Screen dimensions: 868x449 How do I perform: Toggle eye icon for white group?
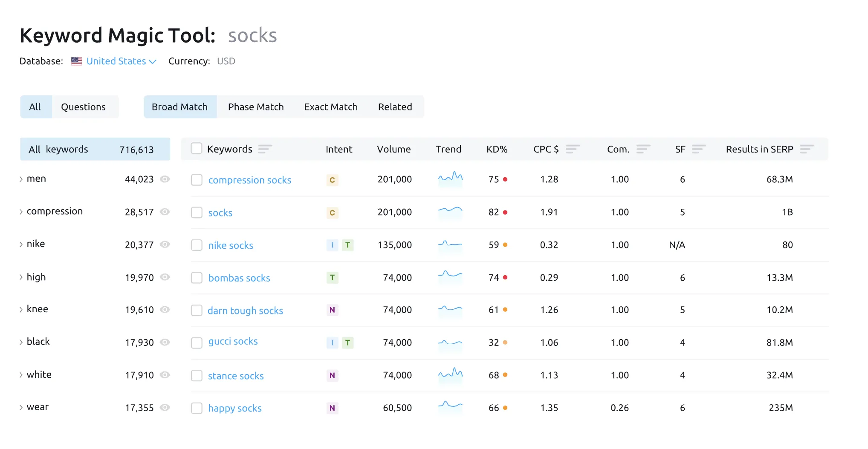coord(165,375)
